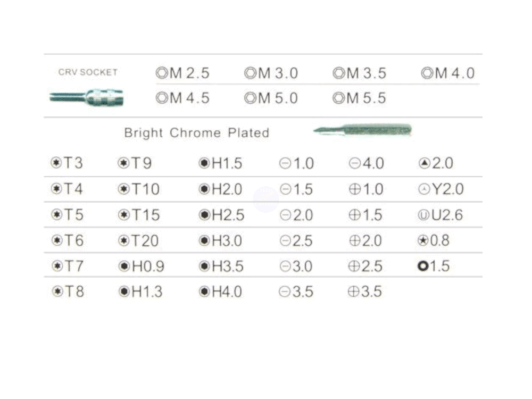Click the triangle symbol next to 2.0
The width and height of the screenshot is (532, 399).
tap(424, 163)
